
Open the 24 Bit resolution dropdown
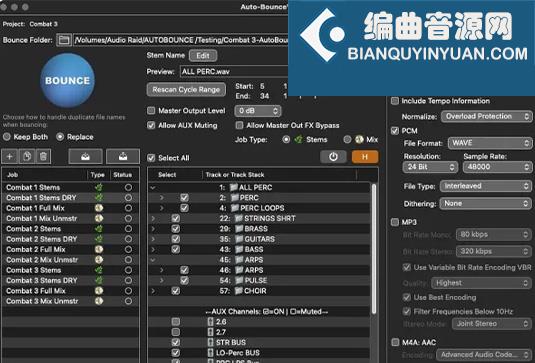pos(431,167)
